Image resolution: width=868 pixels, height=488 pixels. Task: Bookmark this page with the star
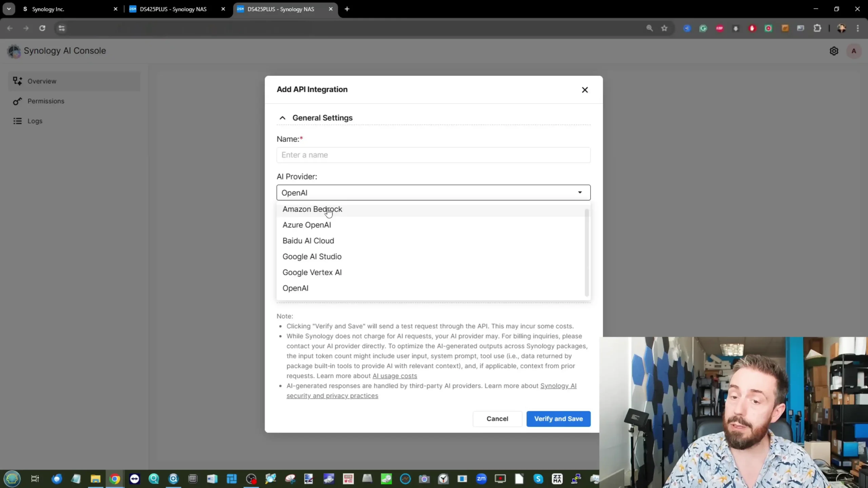click(664, 28)
